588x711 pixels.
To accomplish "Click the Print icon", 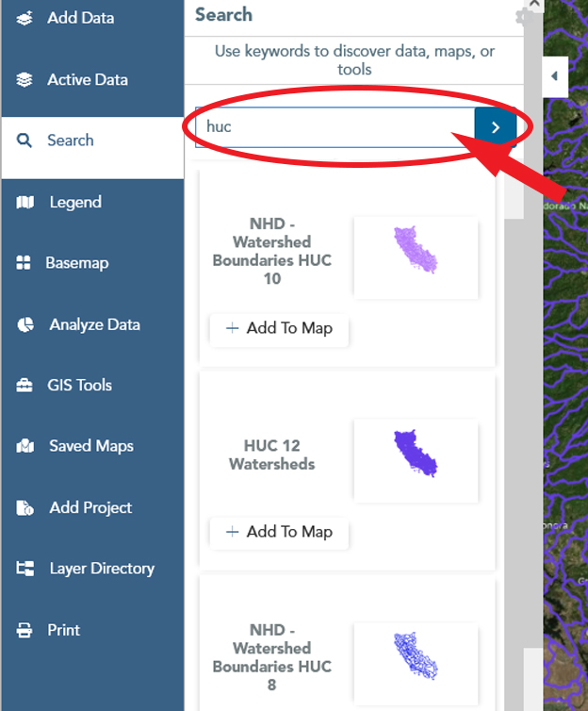I will pyautogui.click(x=24, y=630).
